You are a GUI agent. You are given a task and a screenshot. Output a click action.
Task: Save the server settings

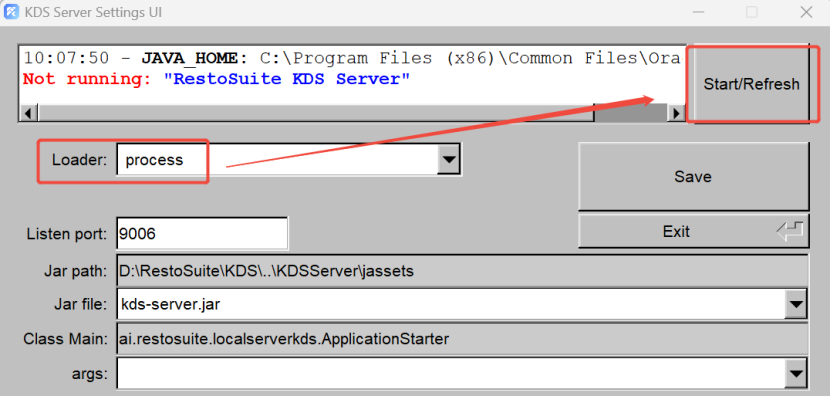tap(693, 176)
